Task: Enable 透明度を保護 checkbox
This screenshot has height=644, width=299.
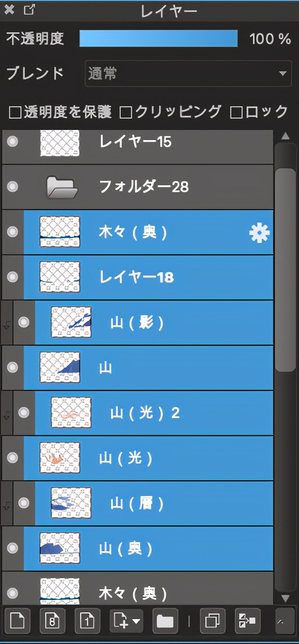Action: pyautogui.click(x=15, y=113)
